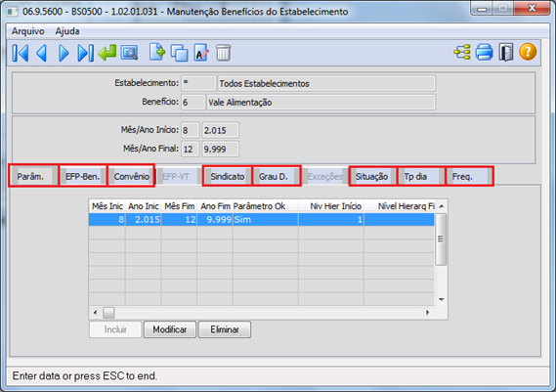Delete record with trash can icon
The image size is (556, 392).
click(x=224, y=53)
